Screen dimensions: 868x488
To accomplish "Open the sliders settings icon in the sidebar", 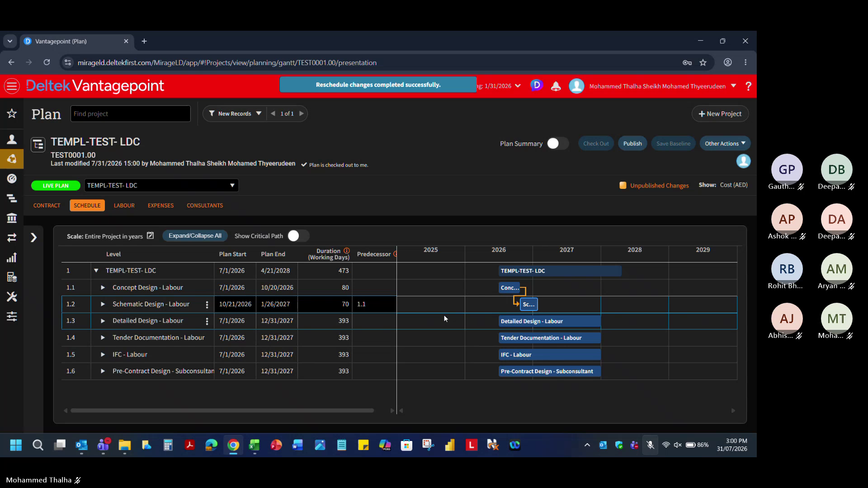I will point(12,316).
